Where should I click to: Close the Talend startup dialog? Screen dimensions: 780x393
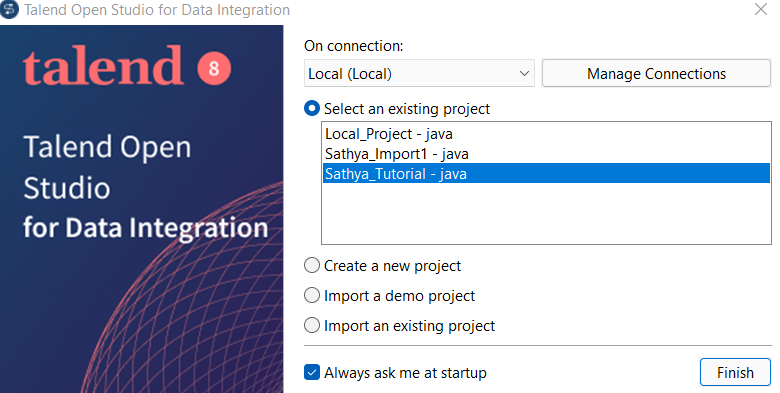[x=761, y=9]
